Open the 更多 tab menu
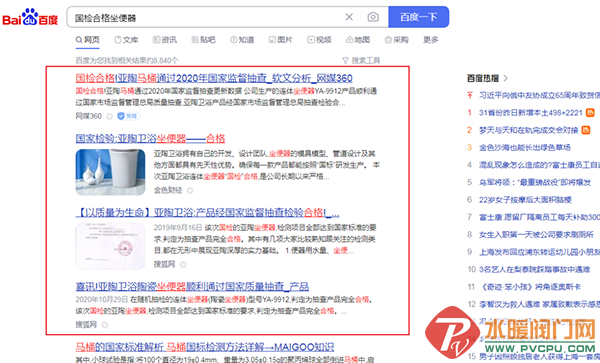This screenshot has height=363, width=600. tap(430, 39)
